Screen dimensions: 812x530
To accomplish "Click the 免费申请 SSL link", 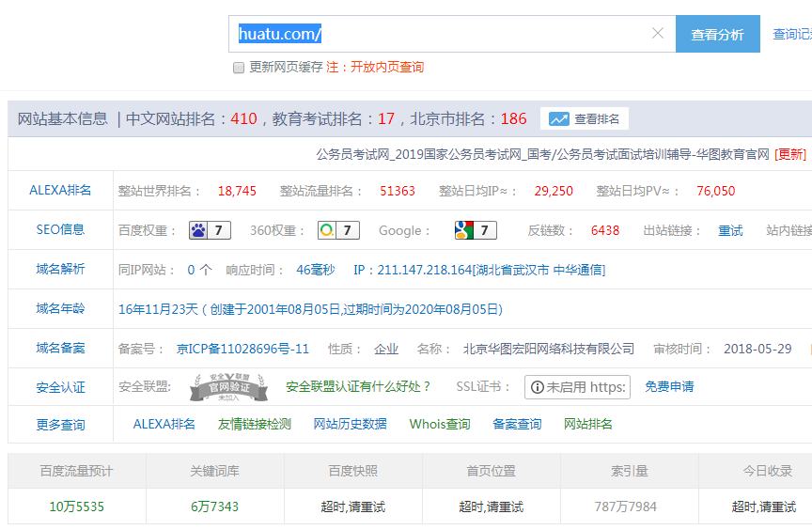I will (x=669, y=386).
